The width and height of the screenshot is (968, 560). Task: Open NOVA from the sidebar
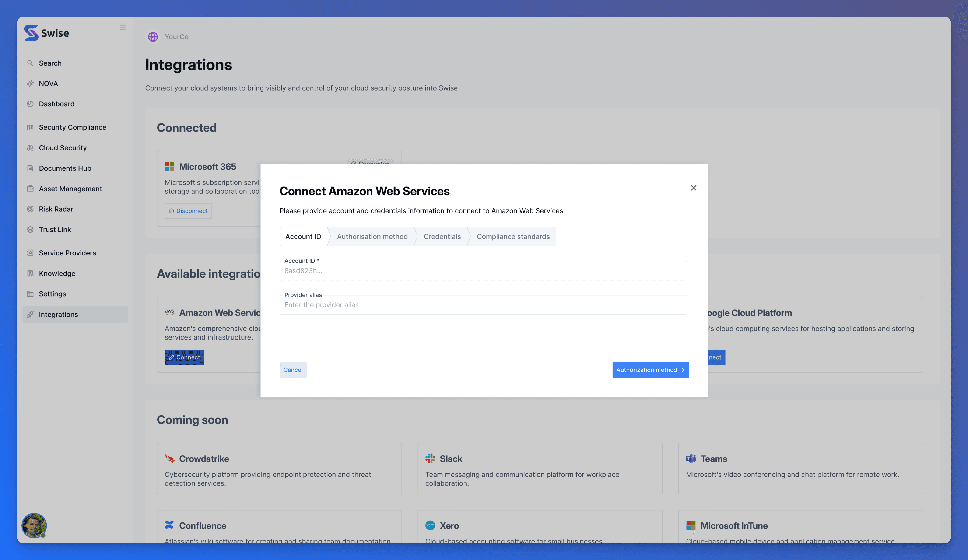coord(75,83)
